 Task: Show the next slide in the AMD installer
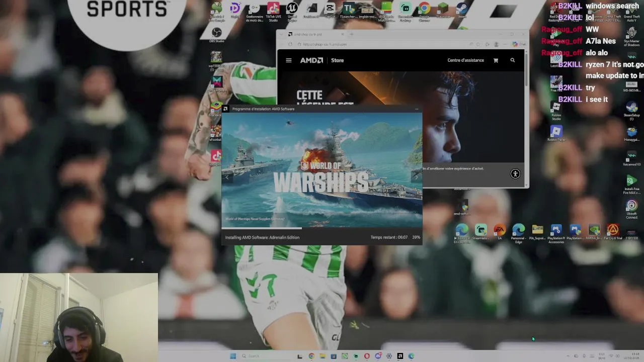click(416, 176)
